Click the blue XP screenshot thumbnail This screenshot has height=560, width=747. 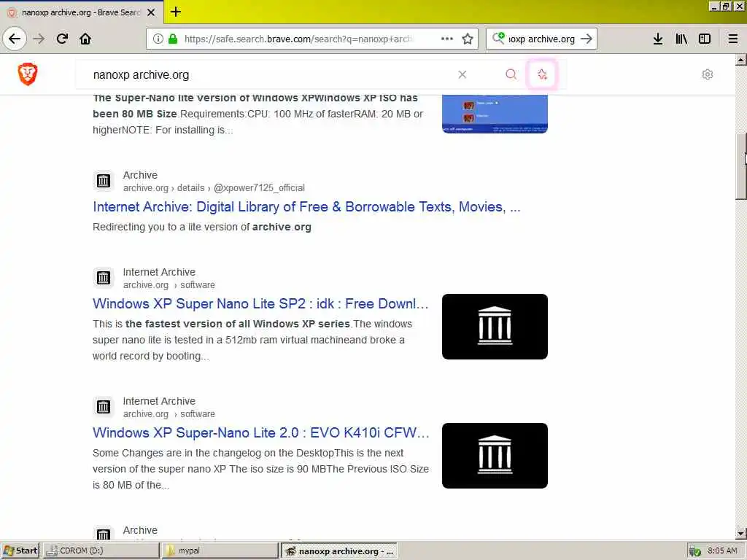(495, 114)
